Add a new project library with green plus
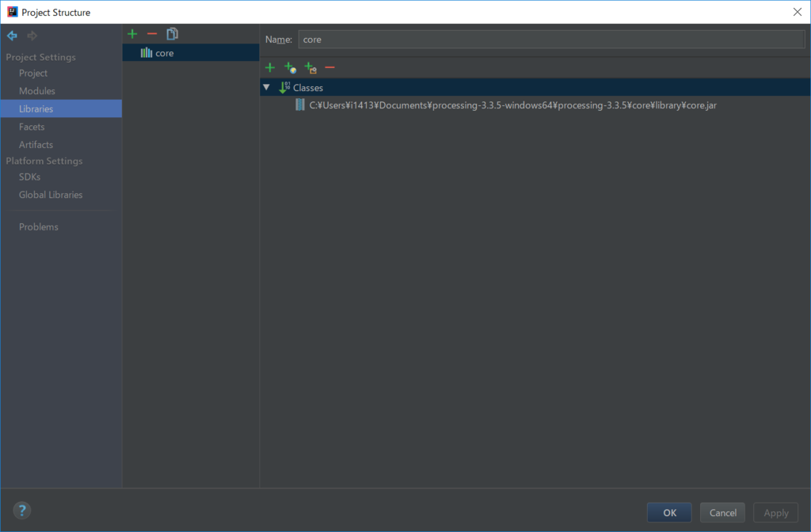Screen dimensions: 811x532 [132, 34]
